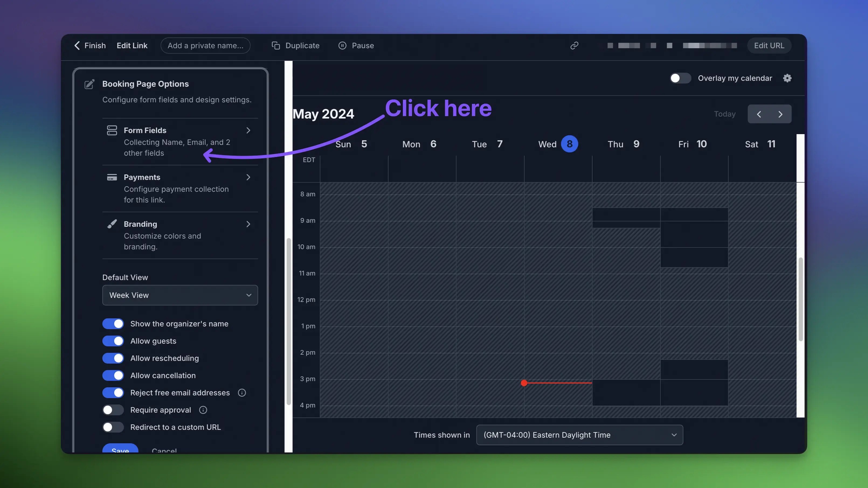This screenshot has width=868, height=488.
Task: Toggle Overlay my calendar switch
Action: [680, 78]
